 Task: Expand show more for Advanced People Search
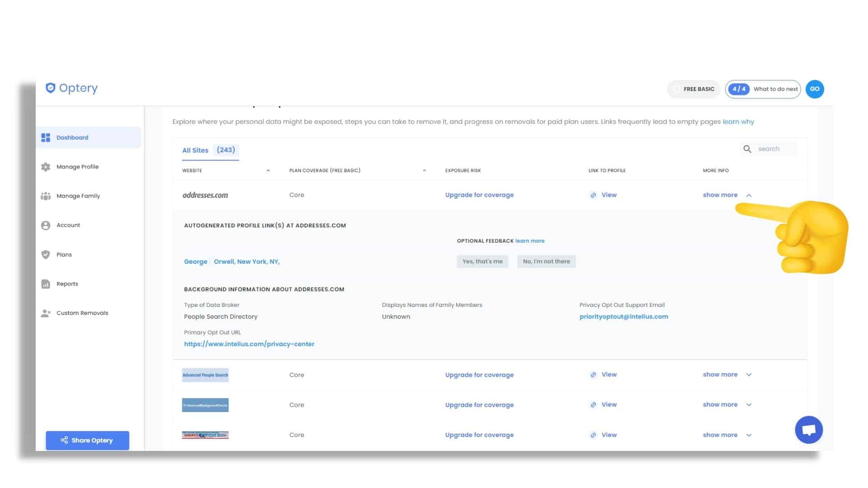pos(727,375)
